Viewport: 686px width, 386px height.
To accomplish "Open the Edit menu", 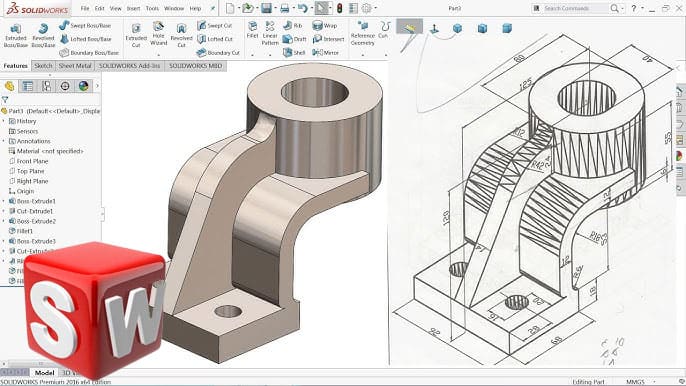I will coord(100,8).
